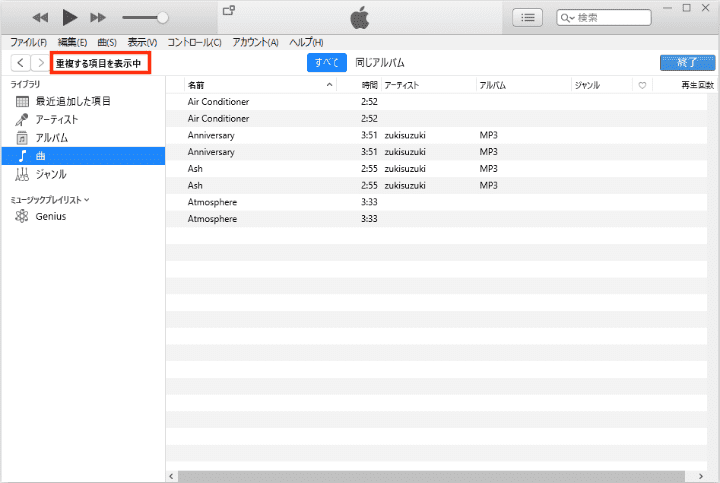Open アルバム in library sidebar
Viewport: 720px width, 483px height.
[52, 138]
